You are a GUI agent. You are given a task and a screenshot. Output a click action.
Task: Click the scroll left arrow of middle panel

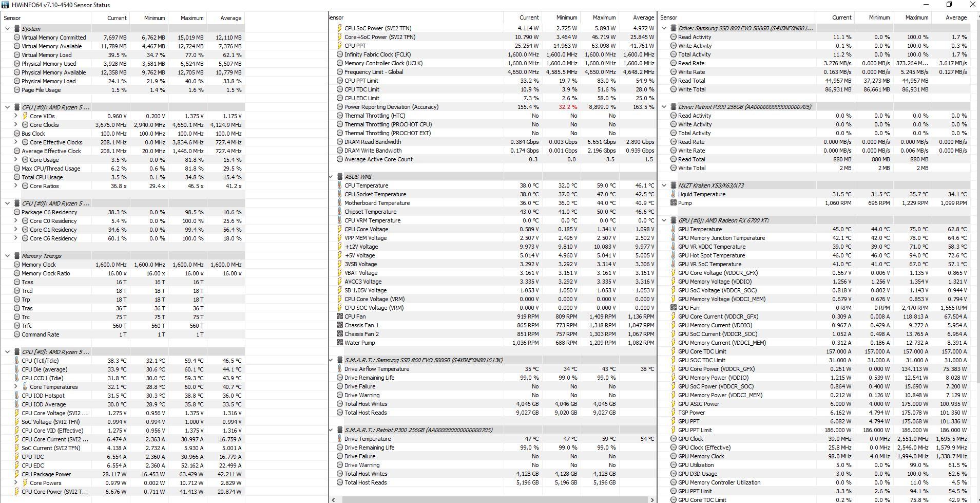click(x=333, y=499)
